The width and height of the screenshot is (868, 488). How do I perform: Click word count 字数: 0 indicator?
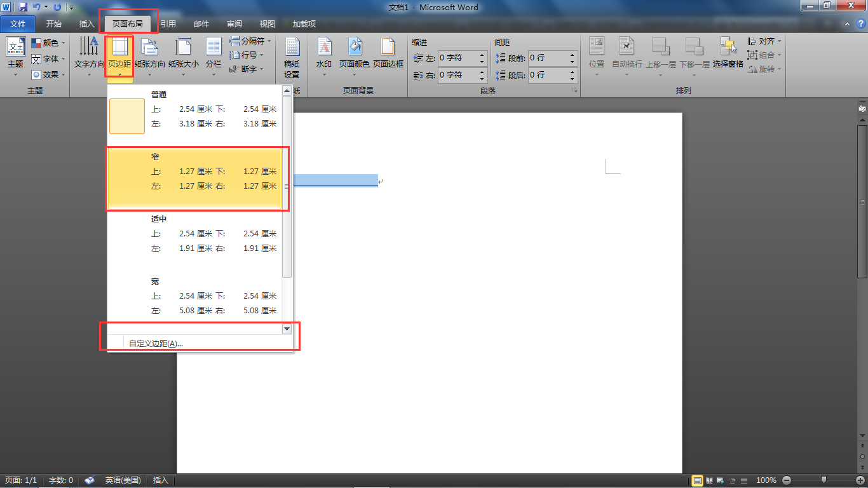61,480
